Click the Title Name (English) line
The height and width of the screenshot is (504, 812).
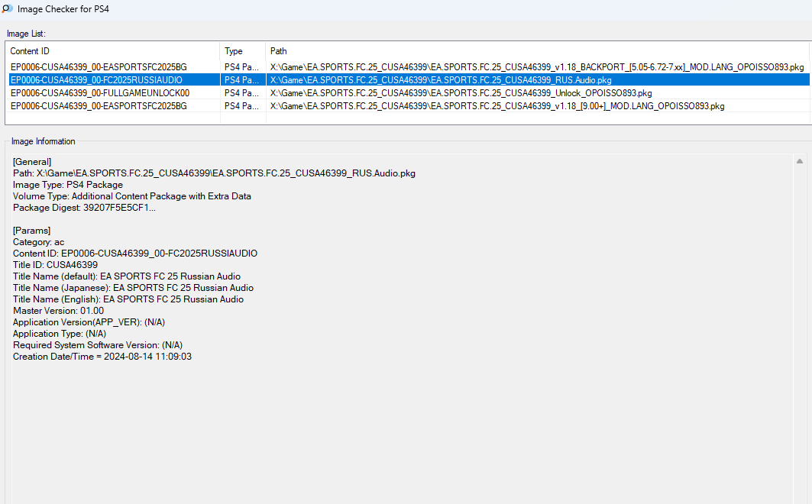tap(128, 299)
